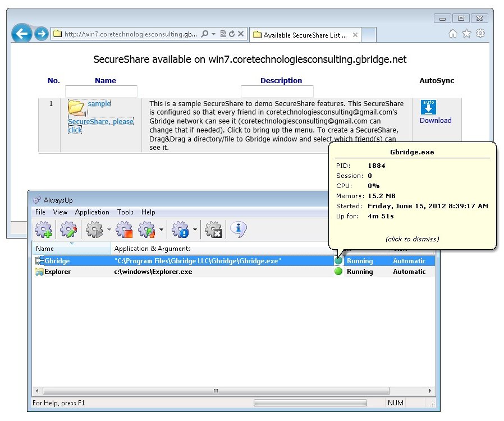Click the magnifier search icon in address bar

click(x=204, y=34)
